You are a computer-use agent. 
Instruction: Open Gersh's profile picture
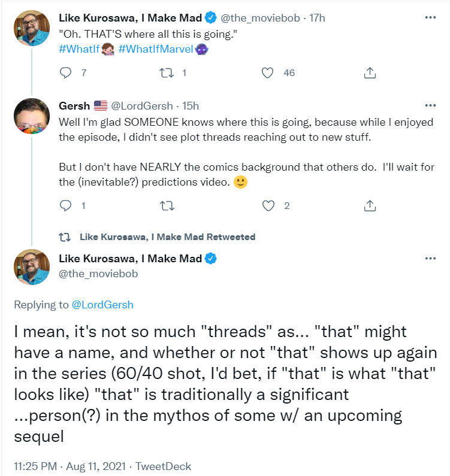point(32,116)
